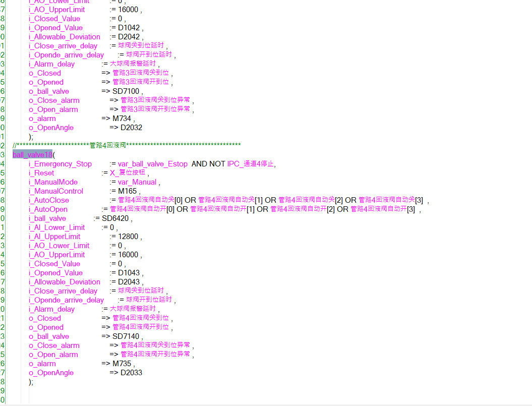The image size is (532, 406).
Task: Click the D2032 open angle register
Action: (x=131, y=128)
